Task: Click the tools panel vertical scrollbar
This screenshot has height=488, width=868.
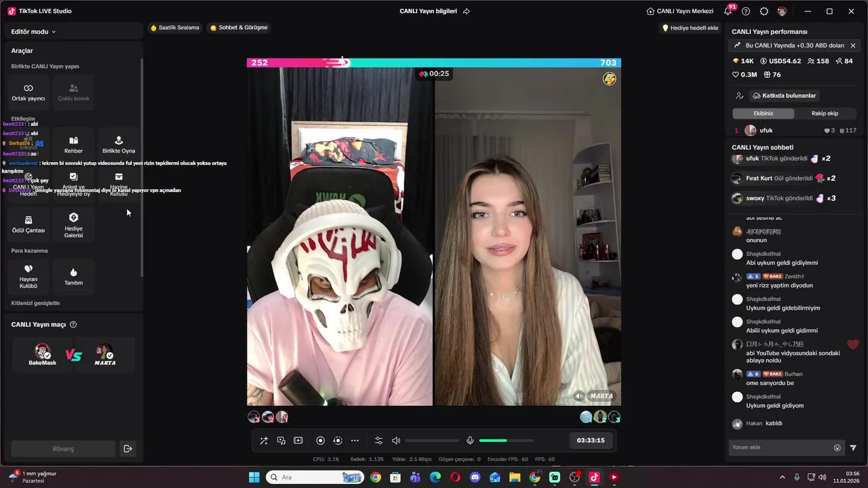Action: [142, 167]
